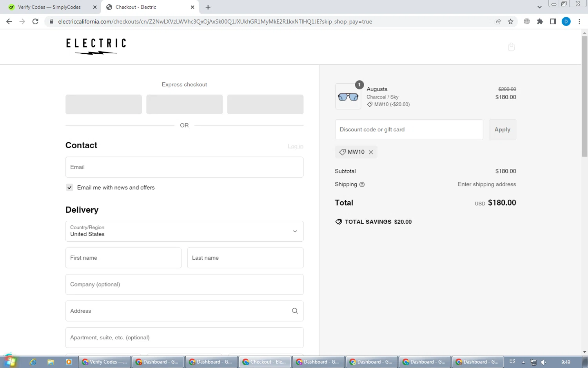Choose the middle express checkout button
The height and width of the screenshot is (368, 588).
pyautogui.click(x=184, y=104)
